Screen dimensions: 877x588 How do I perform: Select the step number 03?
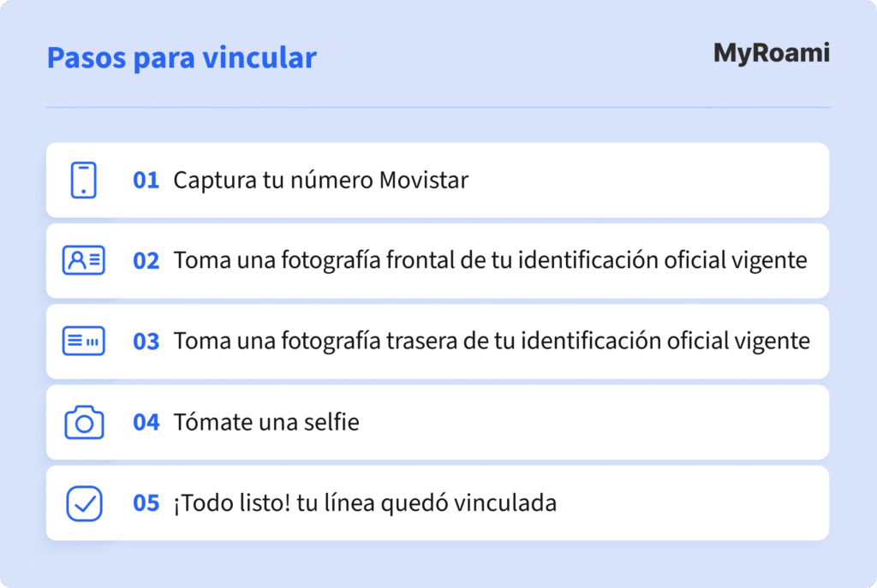[146, 342]
